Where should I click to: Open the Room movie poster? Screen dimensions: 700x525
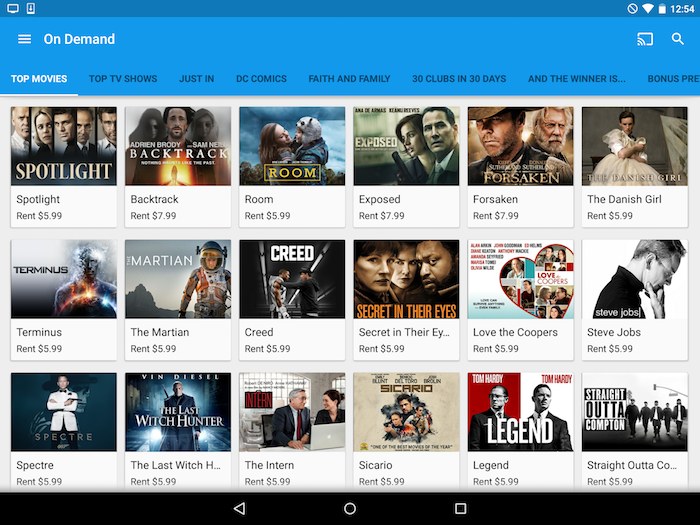292,146
